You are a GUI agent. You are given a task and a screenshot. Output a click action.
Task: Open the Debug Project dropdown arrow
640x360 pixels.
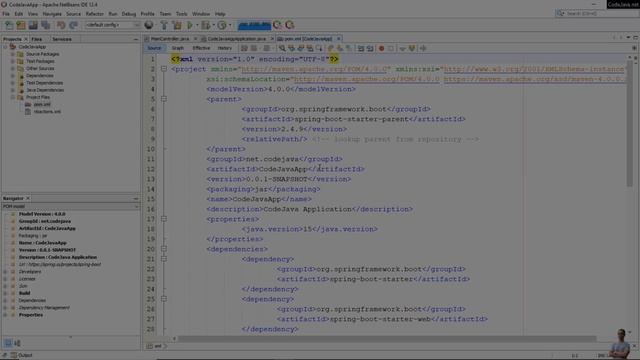[213, 25]
